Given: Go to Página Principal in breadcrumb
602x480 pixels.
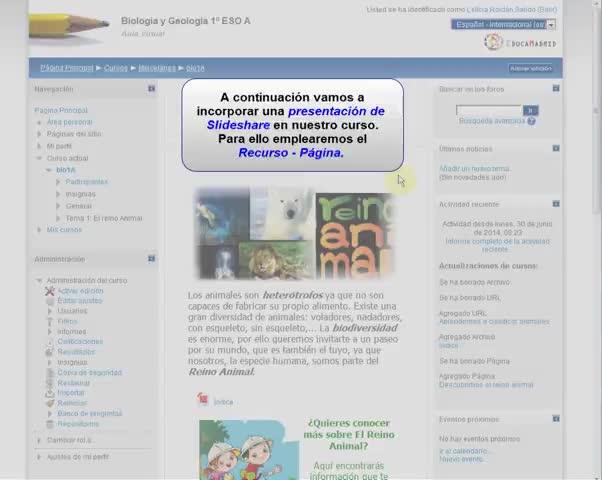Looking at the screenshot, I should [67, 68].
